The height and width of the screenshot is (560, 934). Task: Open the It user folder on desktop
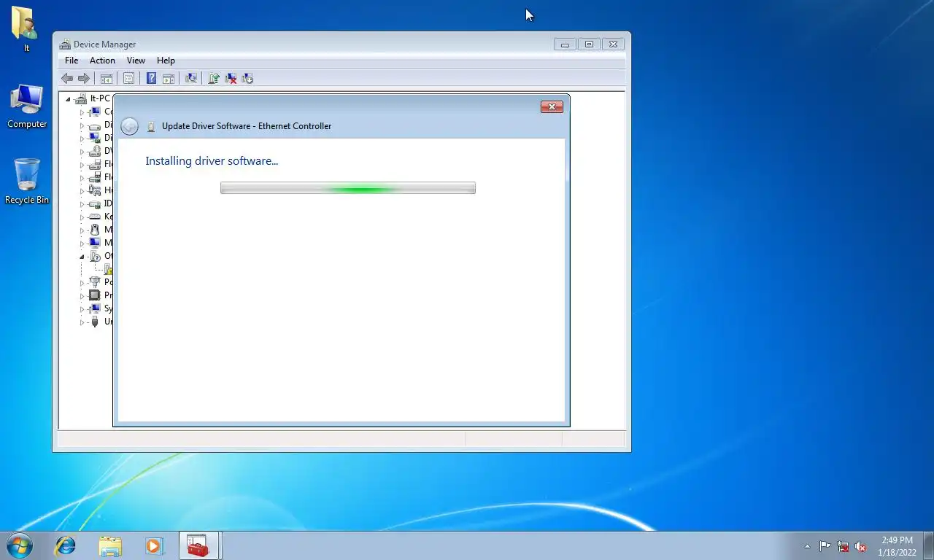pos(26,29)
